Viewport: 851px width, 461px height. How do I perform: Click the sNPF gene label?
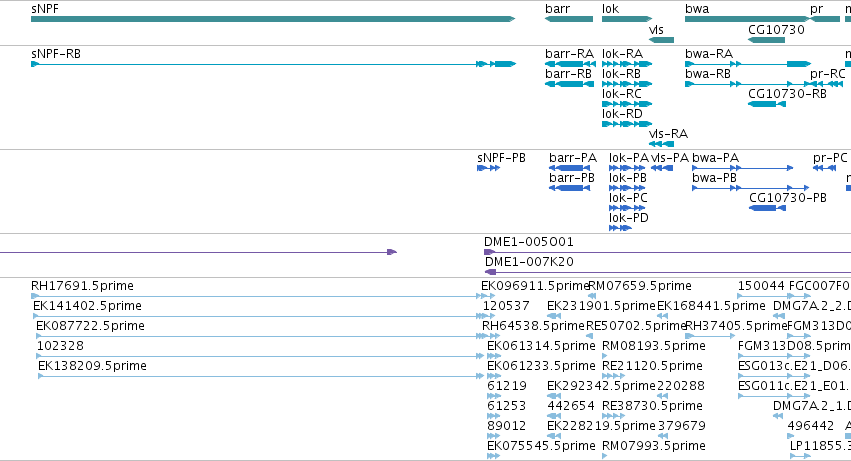click(45, 9)
